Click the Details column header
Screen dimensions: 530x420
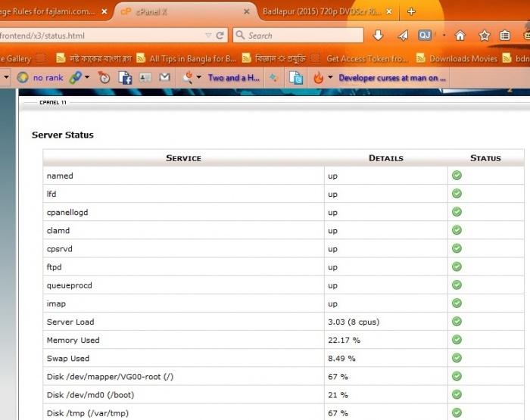(386, 158)
